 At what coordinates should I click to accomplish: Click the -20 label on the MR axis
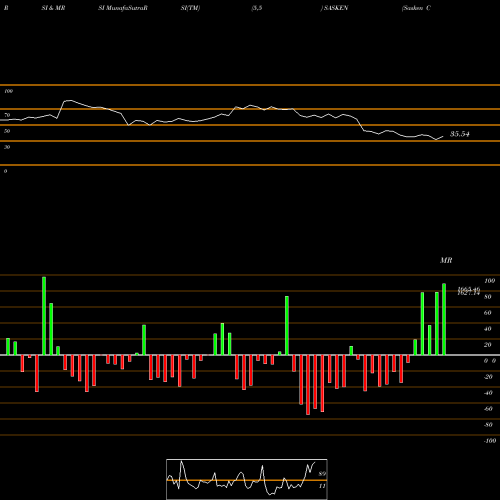pyautogui.click(x=488, y=377)
